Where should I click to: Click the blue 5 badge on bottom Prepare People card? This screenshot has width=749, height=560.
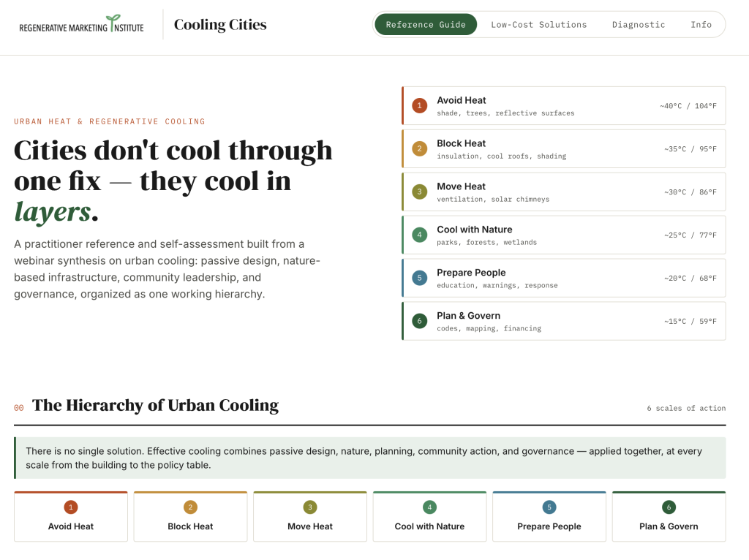click(x=549, y=507)
